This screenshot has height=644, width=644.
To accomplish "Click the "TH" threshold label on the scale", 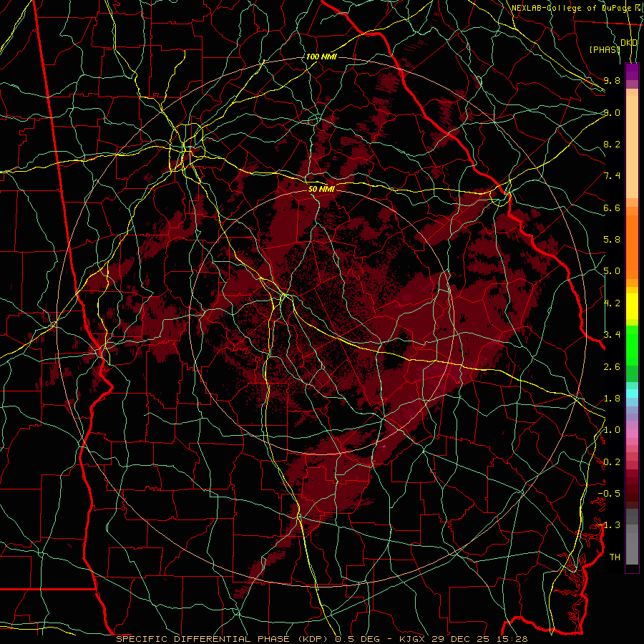I will [615, 557].
